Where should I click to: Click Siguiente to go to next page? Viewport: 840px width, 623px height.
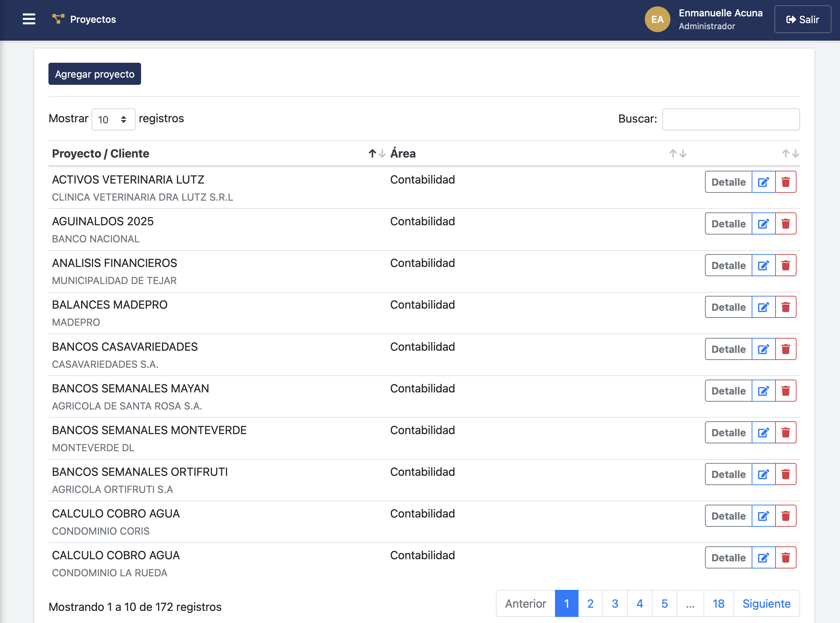(766, 604)
